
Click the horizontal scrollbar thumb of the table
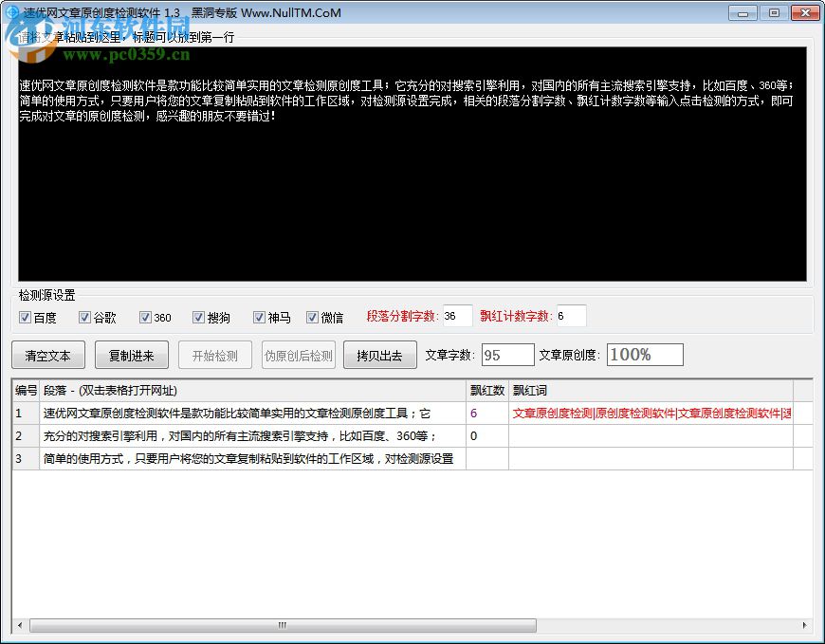point(284,625)
